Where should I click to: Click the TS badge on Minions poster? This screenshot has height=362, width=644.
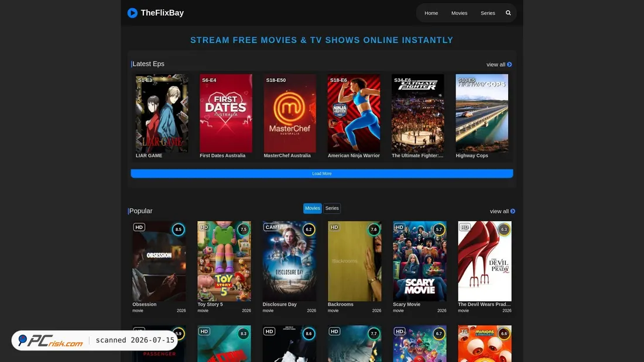[x=464, y=331]
